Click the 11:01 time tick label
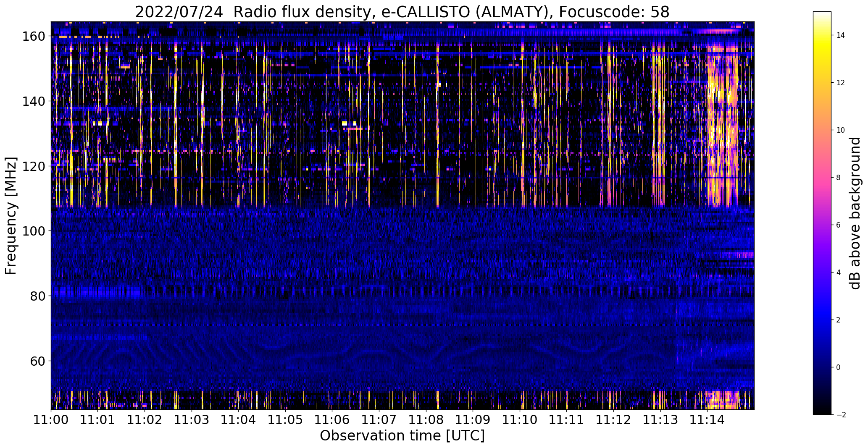Viewport: 868px width, 448px height. [x=98, y=419]
